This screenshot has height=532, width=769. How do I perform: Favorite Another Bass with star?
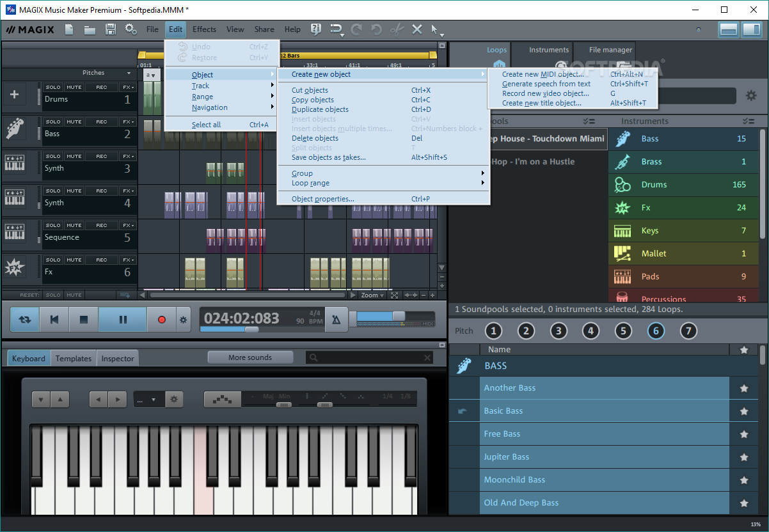click(x=743, y=388)
